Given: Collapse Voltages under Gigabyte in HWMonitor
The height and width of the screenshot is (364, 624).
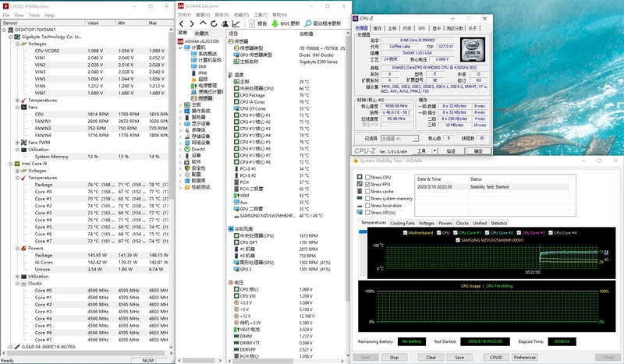Looking at the screenshot, I should [x=17, y=44].
